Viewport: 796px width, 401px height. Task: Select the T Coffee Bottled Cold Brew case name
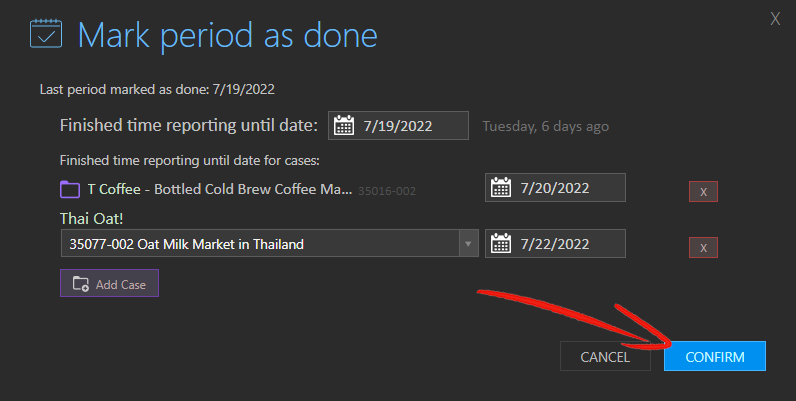[220, 189]
